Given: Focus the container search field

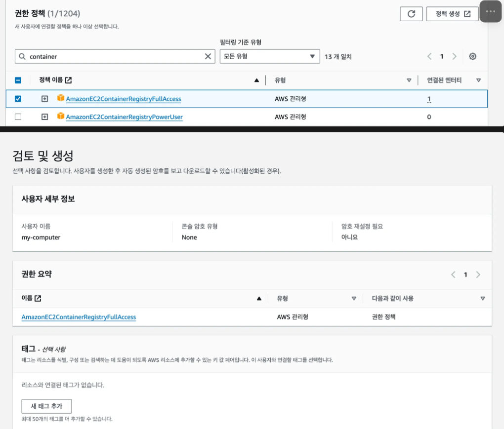Looking at the screenshot, I should point(115,56).
